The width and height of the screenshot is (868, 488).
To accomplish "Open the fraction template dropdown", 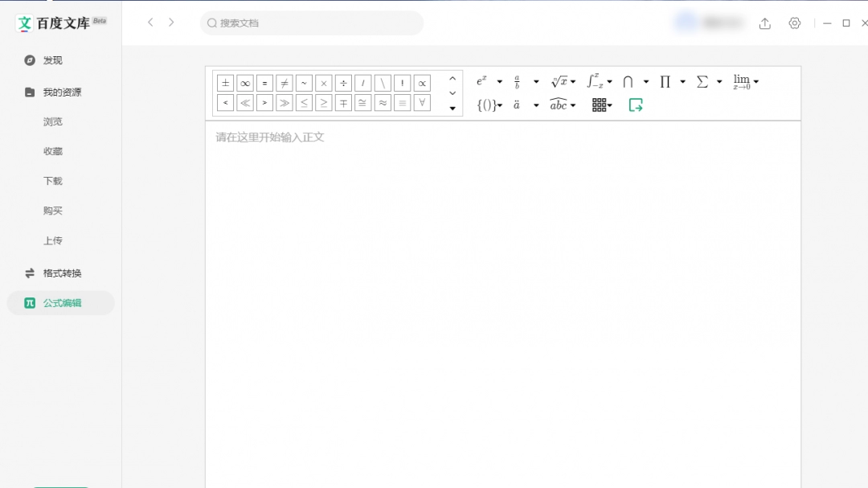I will click(x=536, y=82).
